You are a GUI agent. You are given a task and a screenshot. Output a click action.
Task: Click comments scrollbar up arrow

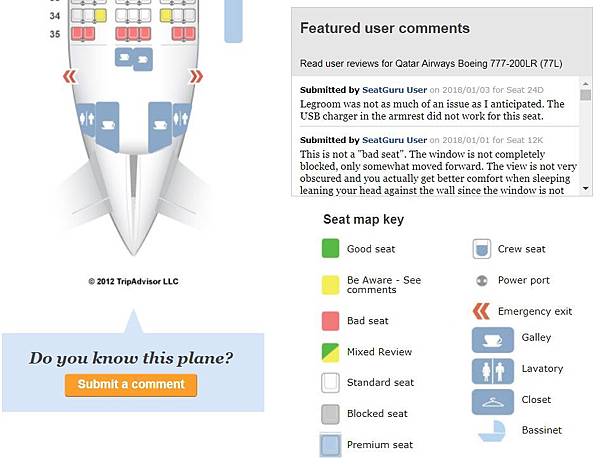pos(585,83)
